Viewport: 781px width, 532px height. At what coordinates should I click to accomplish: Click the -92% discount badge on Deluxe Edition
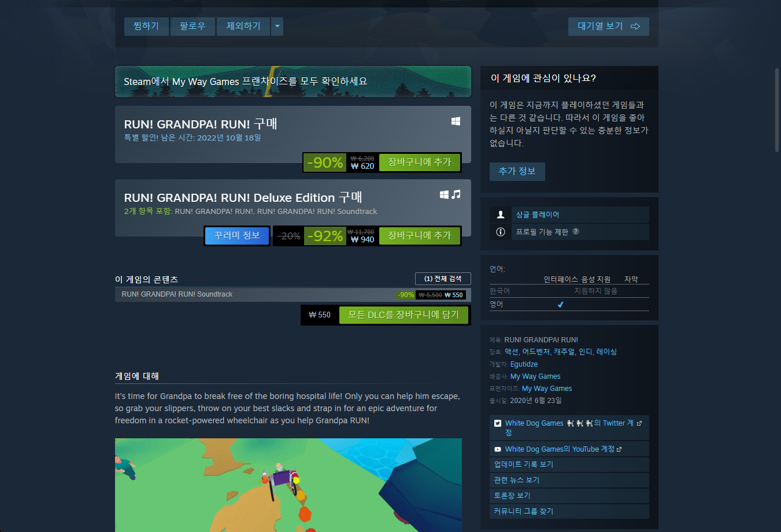pos(325,235)
